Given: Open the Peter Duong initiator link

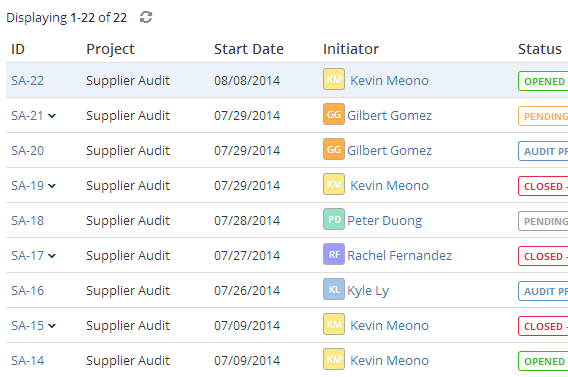Looking at the screenshot, I should point(385,221).
